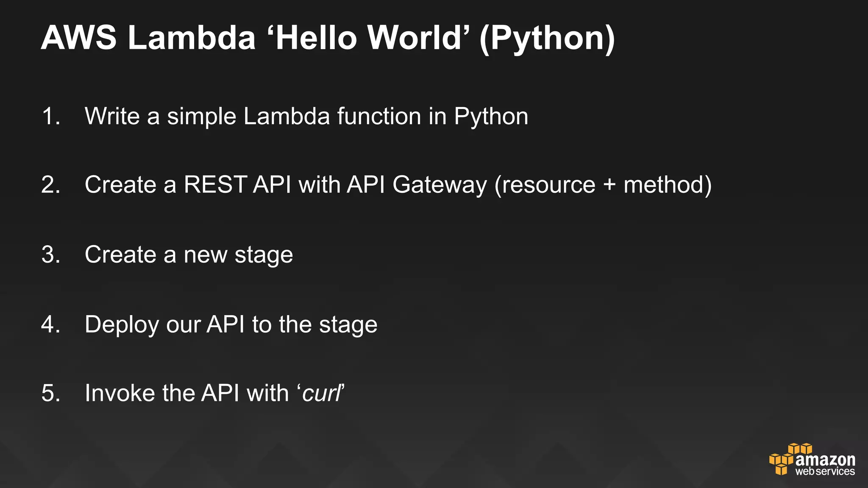Click the word 'AWS' in the title
Viewport: 868px width, 488px height.
pos(79,38)
